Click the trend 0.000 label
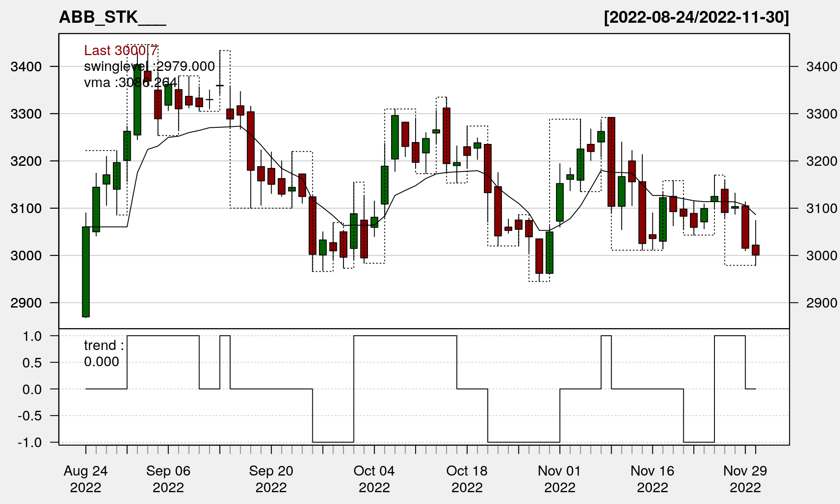The height and width of the screenshot is (504, 840). point(103,353)
